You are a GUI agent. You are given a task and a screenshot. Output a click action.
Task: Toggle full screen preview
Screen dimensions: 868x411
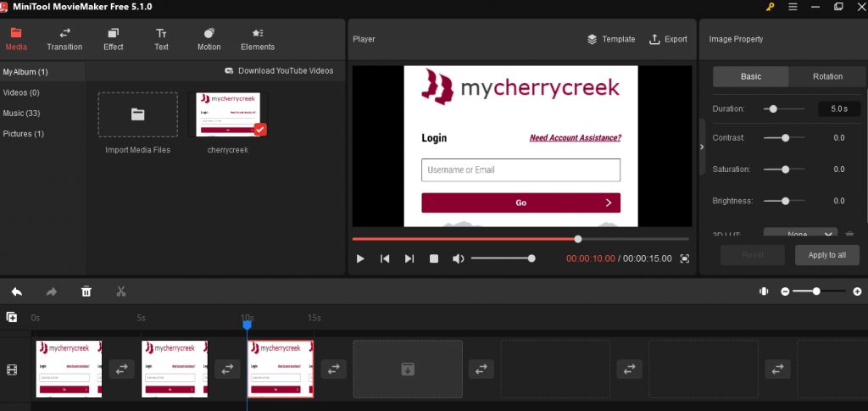click(x=685, y=258)
